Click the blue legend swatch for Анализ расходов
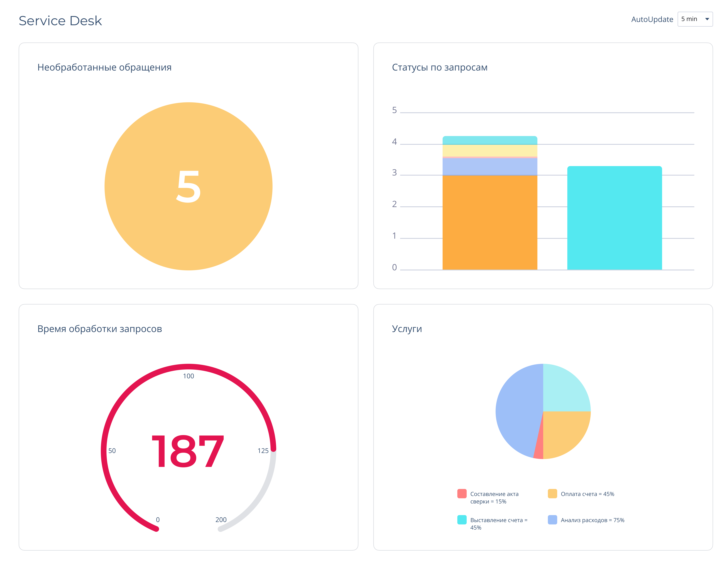Image resolution: width=728 pixels, height=566 pixels. [552, 520]
